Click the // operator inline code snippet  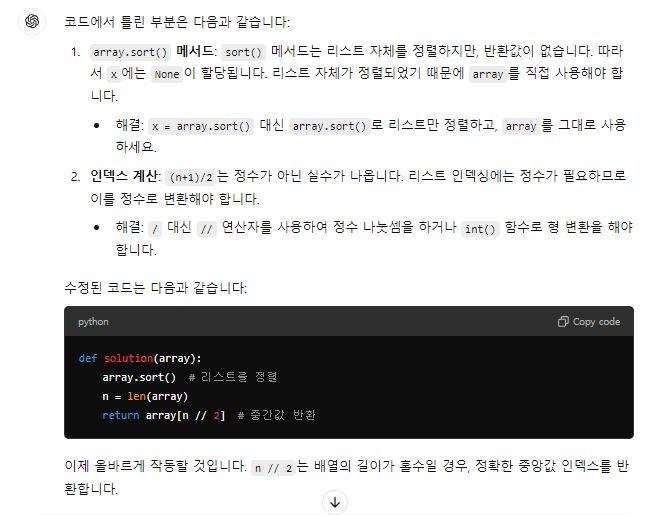pyautogui.click(x=206, y=229)
